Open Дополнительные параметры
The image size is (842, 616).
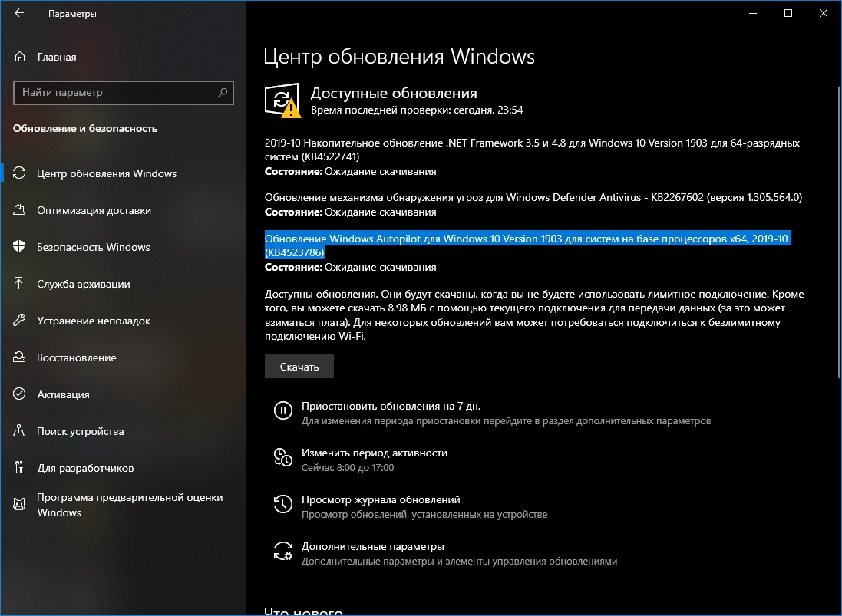(x=373, y=546)
